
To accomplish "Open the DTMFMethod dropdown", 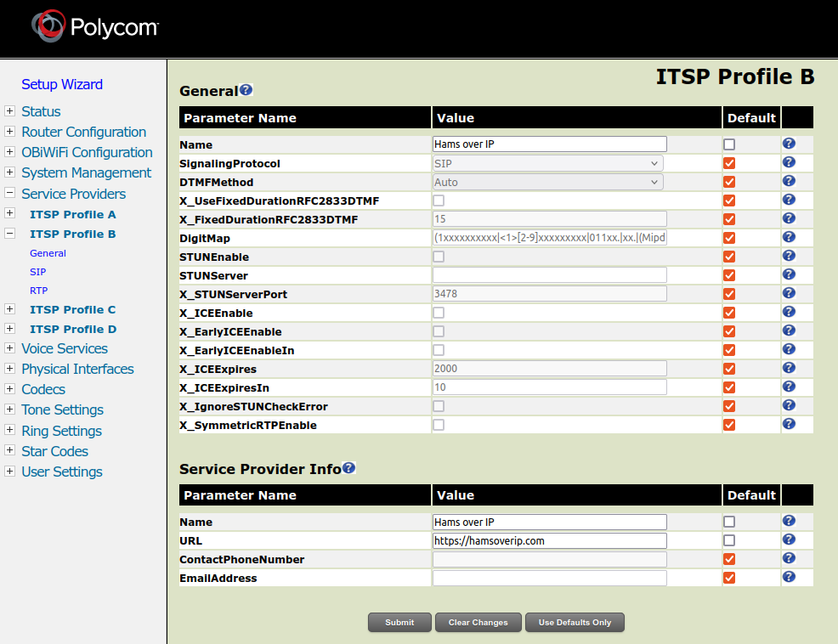I will (x=548, y=182).
